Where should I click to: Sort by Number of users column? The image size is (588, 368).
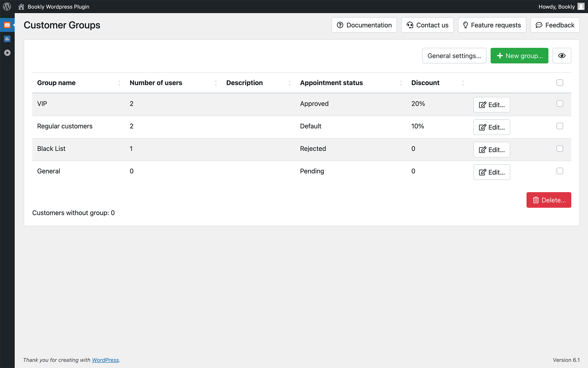[156, 83]
